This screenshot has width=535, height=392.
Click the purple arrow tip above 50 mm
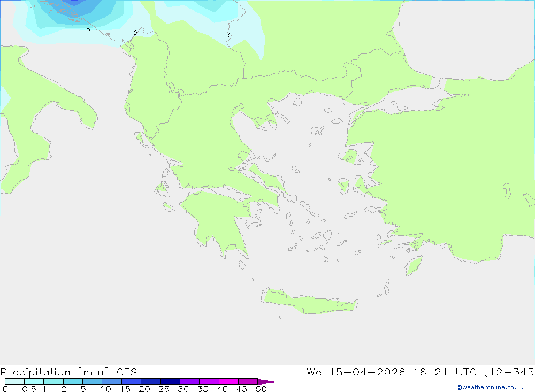click(x=267, y=382)
